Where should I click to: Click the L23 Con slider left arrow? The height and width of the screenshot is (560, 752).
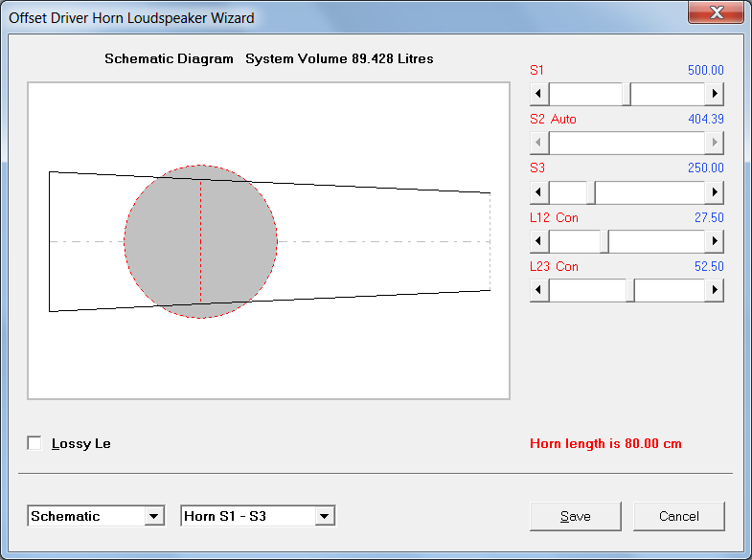(539, 290)
